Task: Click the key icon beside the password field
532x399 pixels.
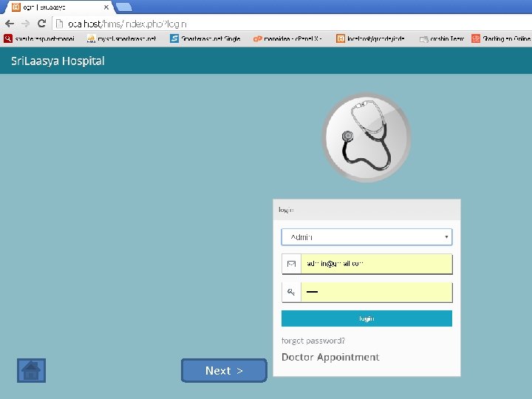Action: coord(291,292)
